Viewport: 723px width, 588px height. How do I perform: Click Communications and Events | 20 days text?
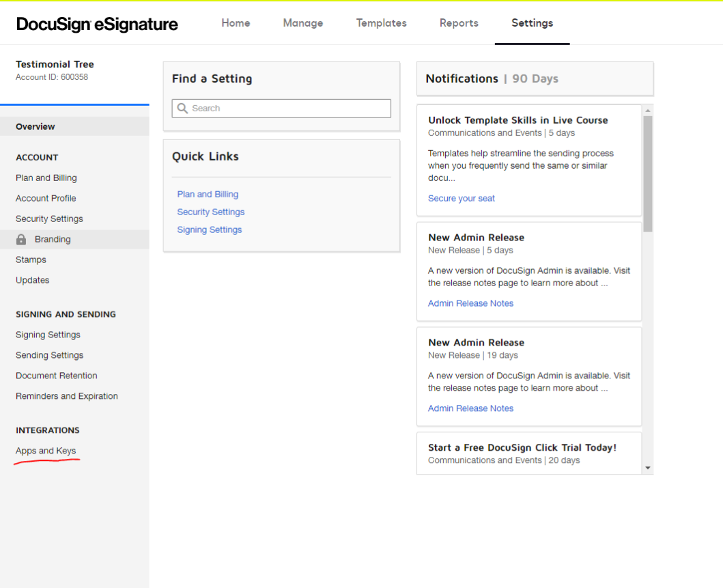pyautogui.click(x=504, y=460)
